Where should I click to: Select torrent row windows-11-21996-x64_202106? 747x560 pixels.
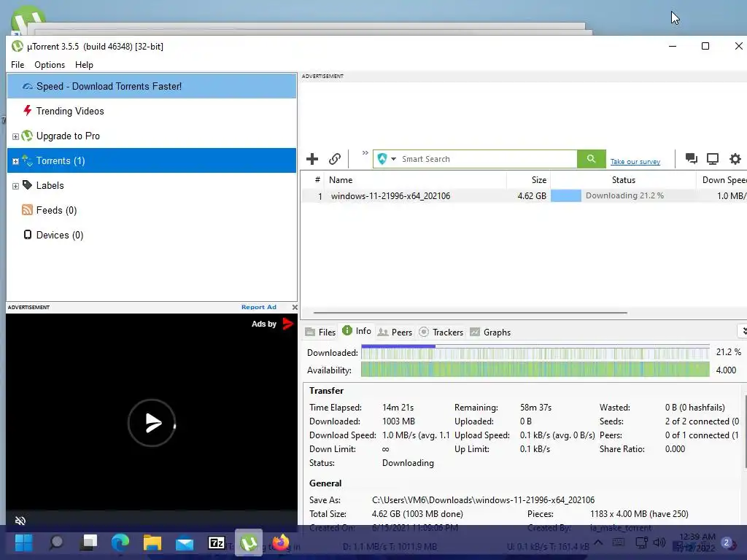[524, 195]
